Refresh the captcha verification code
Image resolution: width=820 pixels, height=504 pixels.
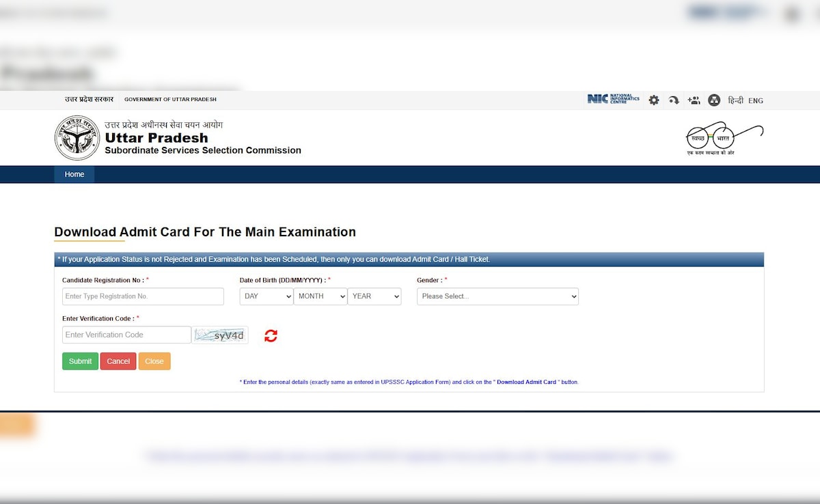[x=271, y=335]
